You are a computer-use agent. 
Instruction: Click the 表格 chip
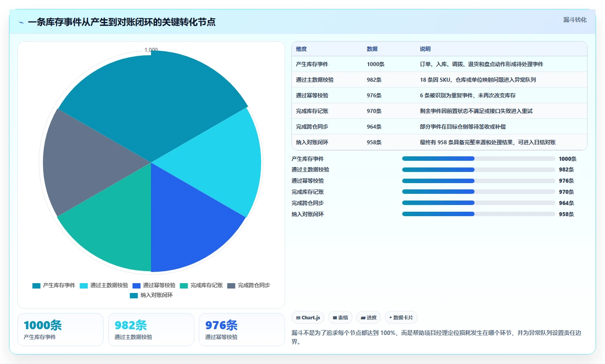tap(340, 318)
